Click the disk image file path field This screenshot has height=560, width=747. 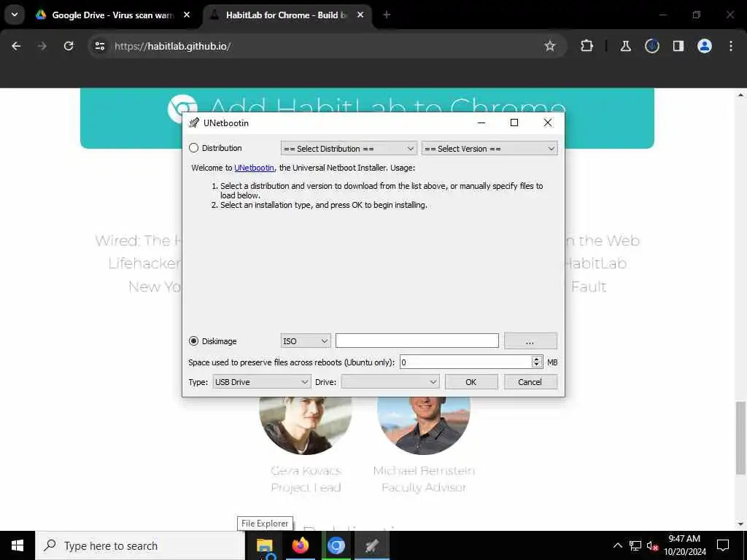417,341
